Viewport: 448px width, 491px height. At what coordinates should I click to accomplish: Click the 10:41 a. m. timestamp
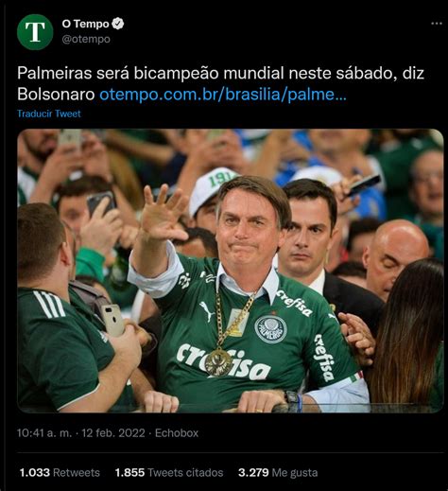44,432
